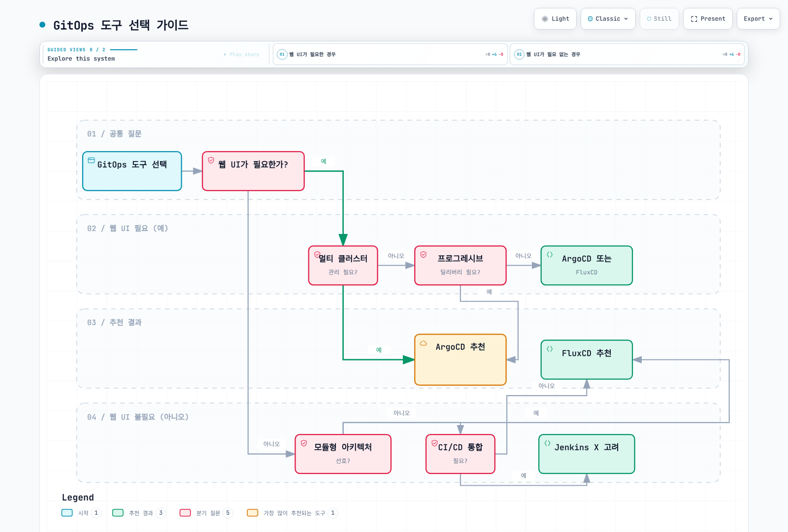Click the shield icon in CI/CD 통합 node
The image size is (788, 532).
click(x=434, y=443)
